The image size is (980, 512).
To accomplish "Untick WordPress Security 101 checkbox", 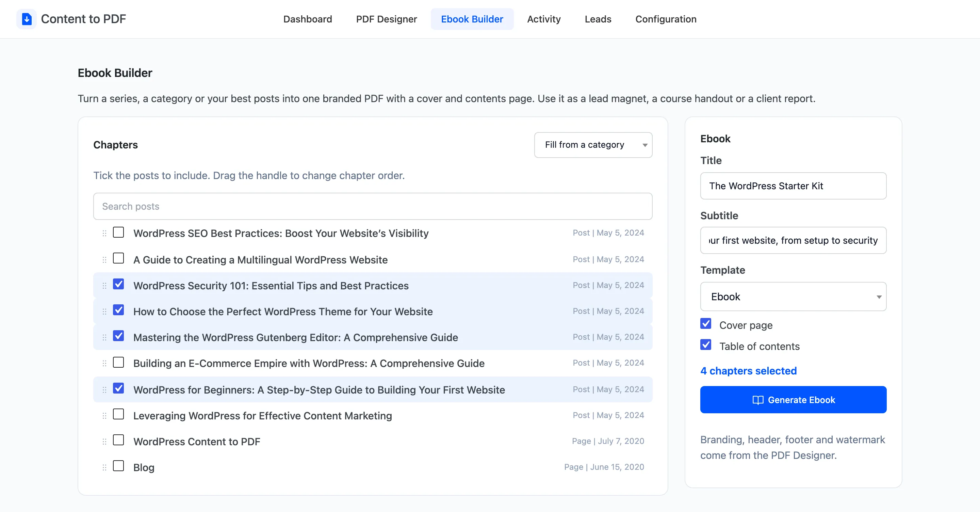I will tap(118, 284).
